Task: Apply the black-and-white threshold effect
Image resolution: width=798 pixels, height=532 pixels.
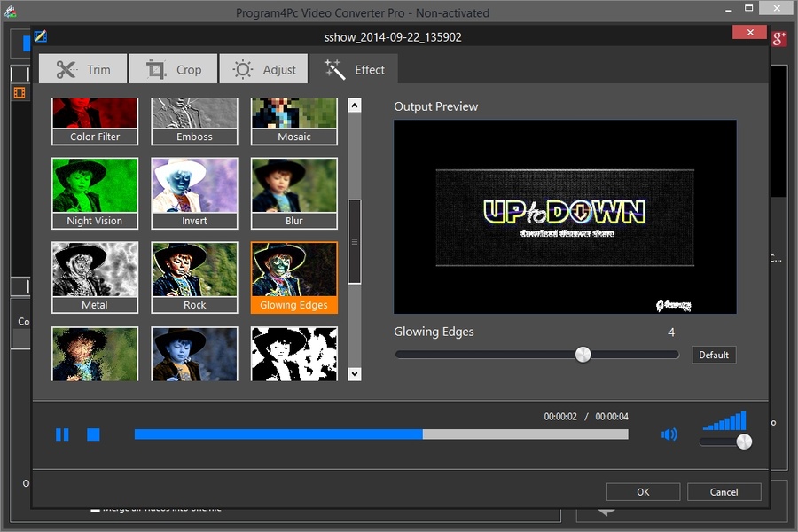Action: click(294, 354)
